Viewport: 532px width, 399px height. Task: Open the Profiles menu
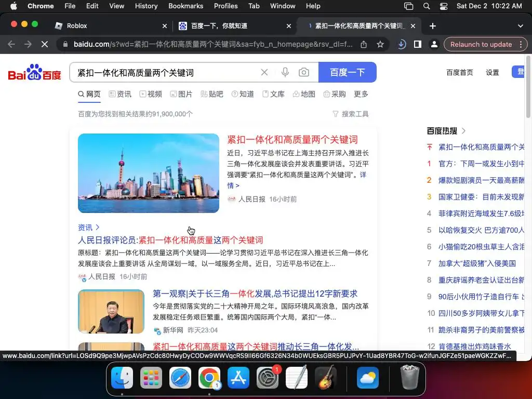pyautogui.click(x=225, y=6)
